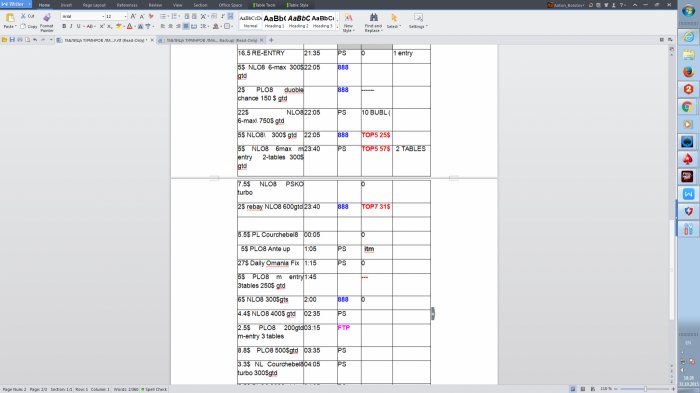
Task: Open Firefox from the taskbar
Action: point(688,72)
